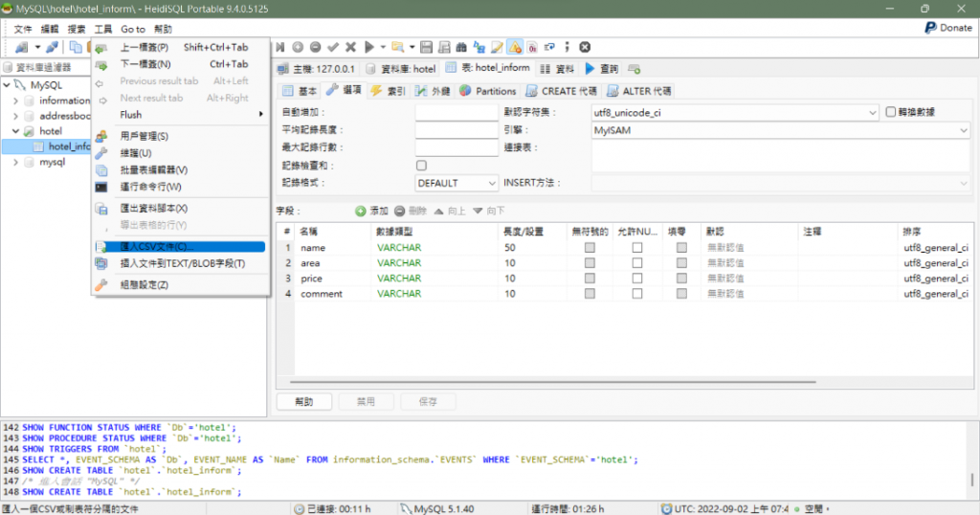This screenshot has width=980, height=515.
Task: Click the insert row plus icon
Action: coord(298,47)
